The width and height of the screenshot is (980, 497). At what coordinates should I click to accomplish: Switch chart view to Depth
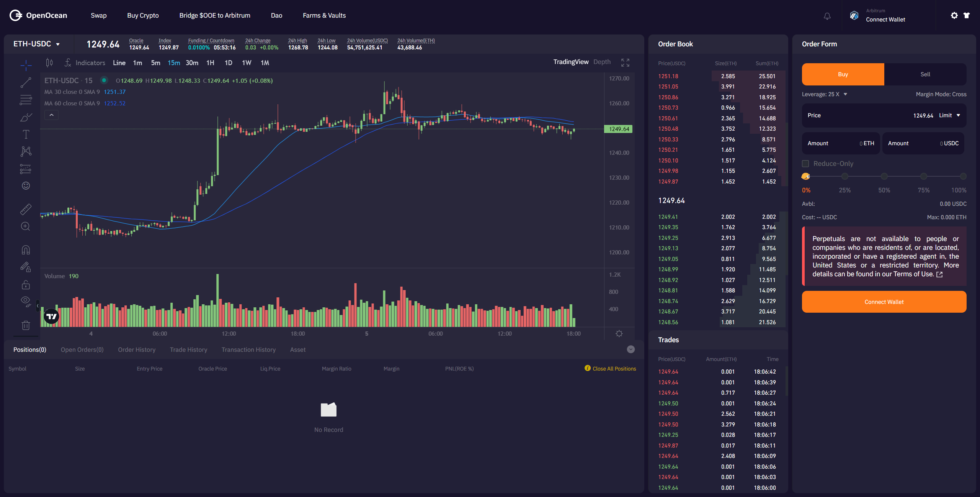[602, 62]
